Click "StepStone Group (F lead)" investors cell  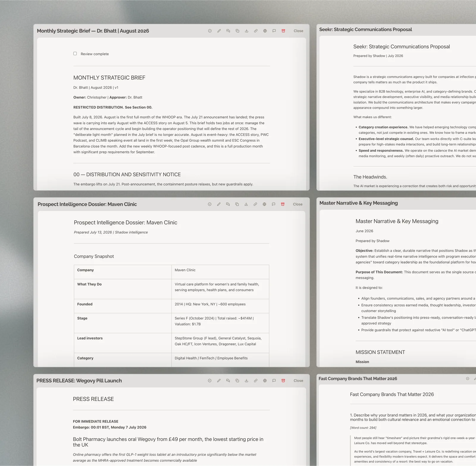tap(220, 343)
